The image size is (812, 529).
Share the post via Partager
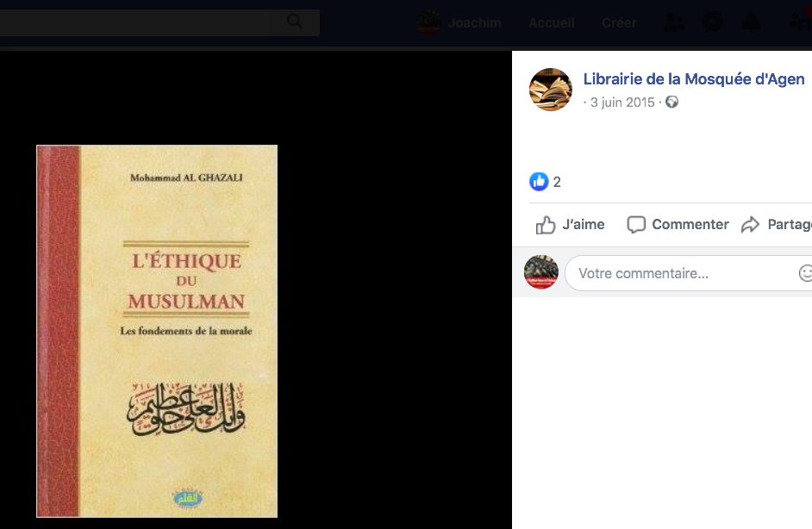click(x=777, y=225)
